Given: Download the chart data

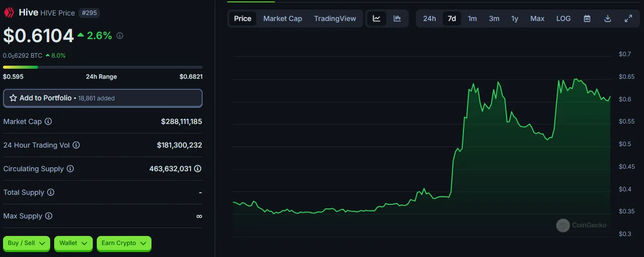Looking at the screenshot, I should click(x=607, y=19).
